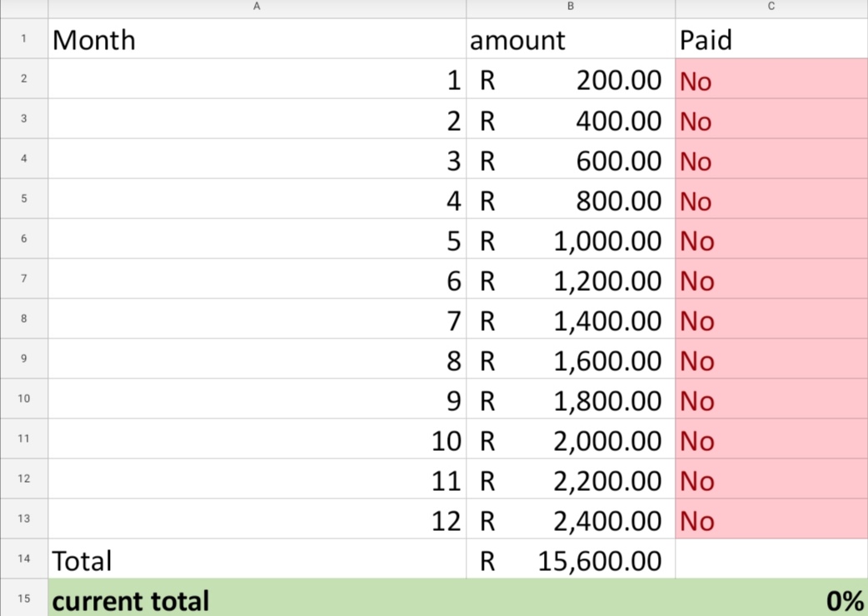Select the cell showing month 4
This screenshot has width=868, height=616.
coord(257,198)
